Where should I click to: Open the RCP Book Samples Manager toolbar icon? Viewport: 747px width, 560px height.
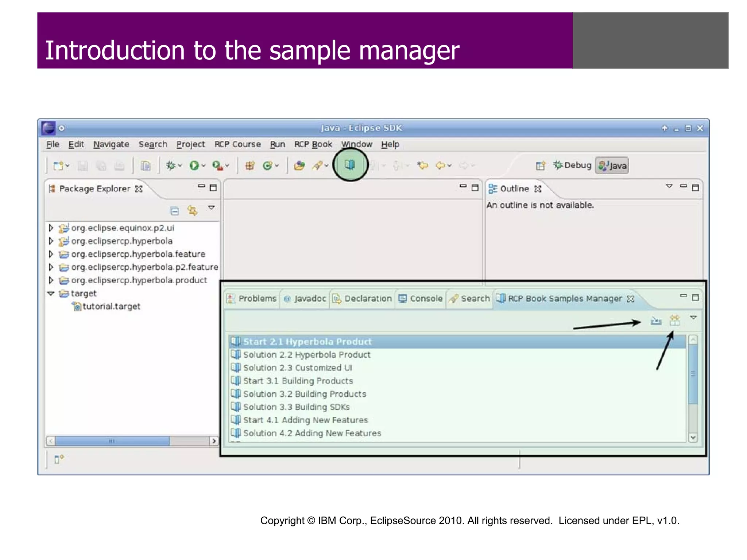click(x=349, y=165)
